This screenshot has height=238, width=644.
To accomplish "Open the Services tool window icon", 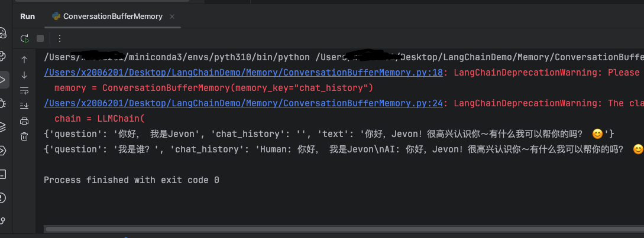I will (x=2, y=151).
